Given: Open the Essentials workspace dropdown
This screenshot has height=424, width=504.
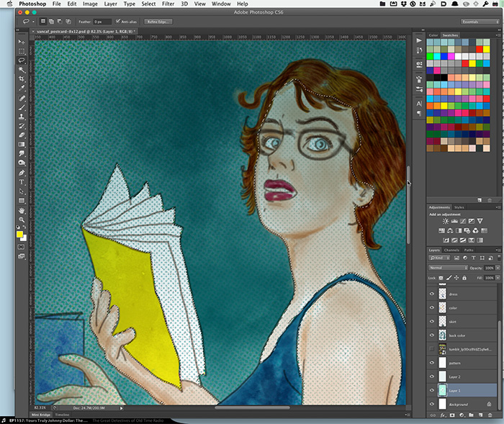Looking at the screenshot, I should coord(480,22).
